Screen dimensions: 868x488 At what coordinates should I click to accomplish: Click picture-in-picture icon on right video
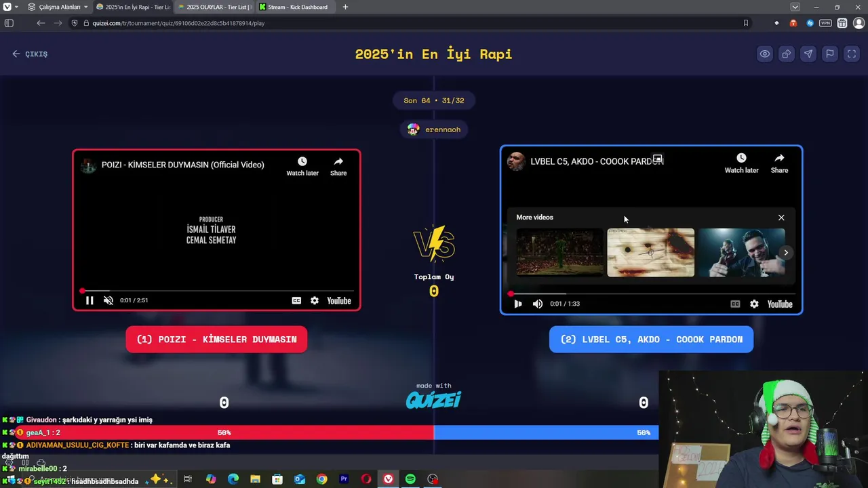[657, 159]
